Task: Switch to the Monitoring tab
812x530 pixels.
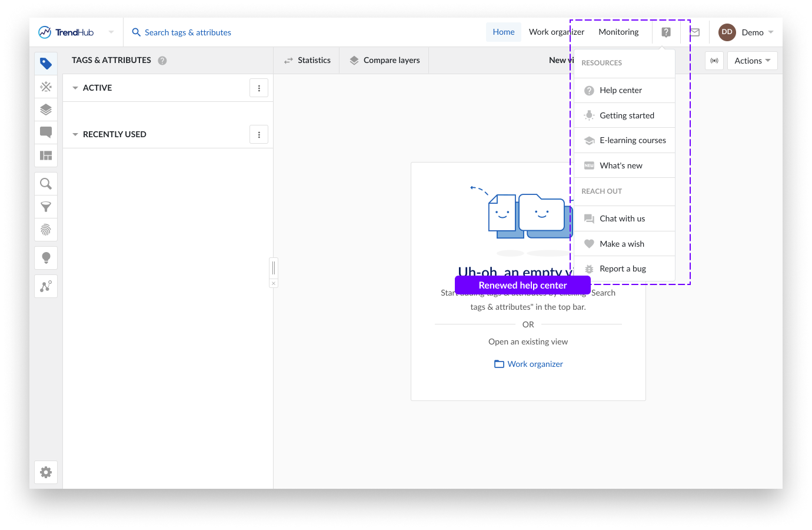Action: (618, 32)
